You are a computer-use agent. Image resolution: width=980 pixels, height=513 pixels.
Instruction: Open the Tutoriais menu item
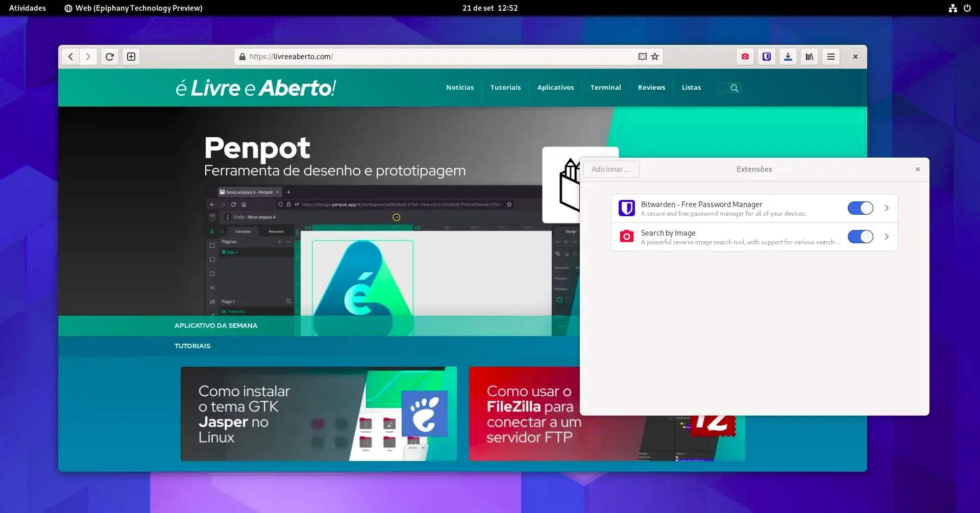click(x=505, y=87)
